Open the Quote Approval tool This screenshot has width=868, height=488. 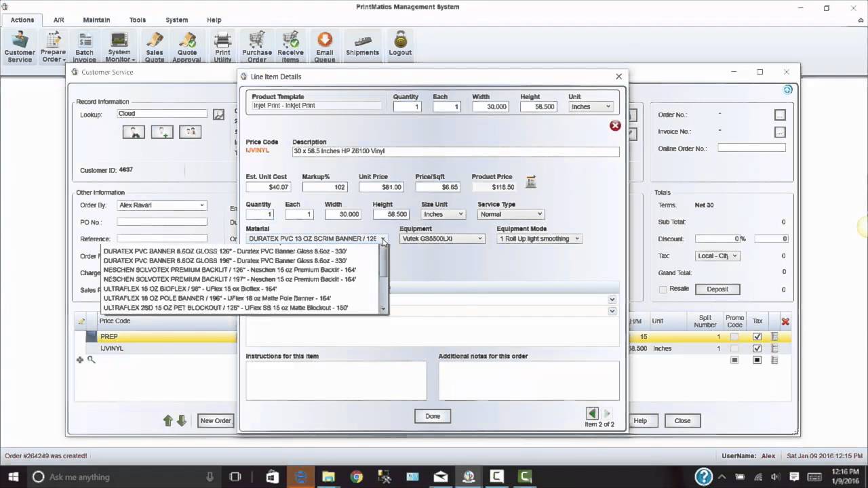click(186, 47)
